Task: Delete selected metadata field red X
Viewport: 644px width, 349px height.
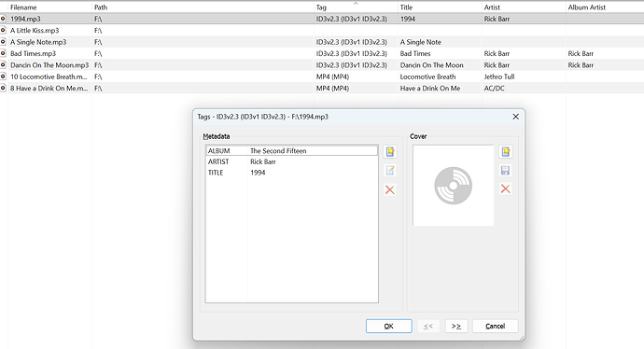Action: pyautogui.click(x=390, y=189)
